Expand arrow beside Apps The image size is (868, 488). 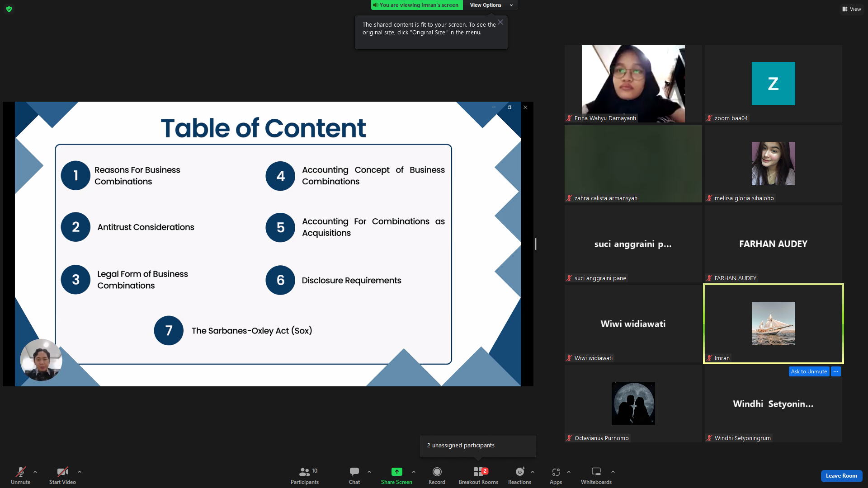pos(569,472)
